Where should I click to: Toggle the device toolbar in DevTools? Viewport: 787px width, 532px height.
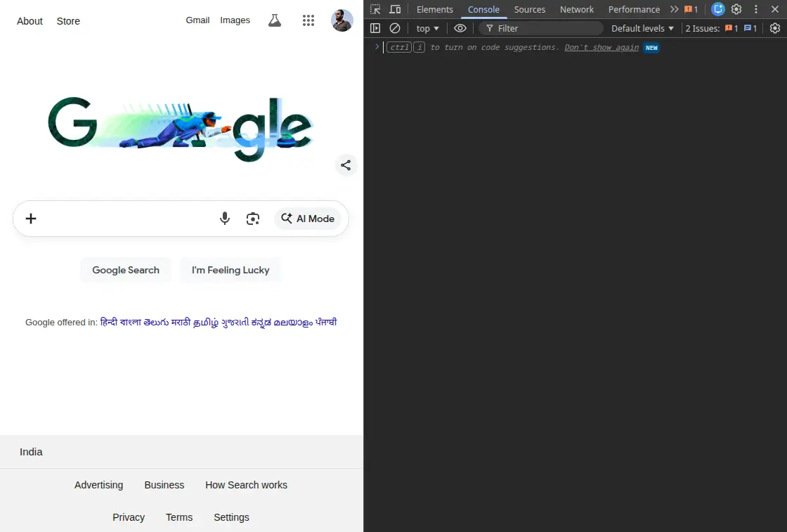click(x=396, y=10)
